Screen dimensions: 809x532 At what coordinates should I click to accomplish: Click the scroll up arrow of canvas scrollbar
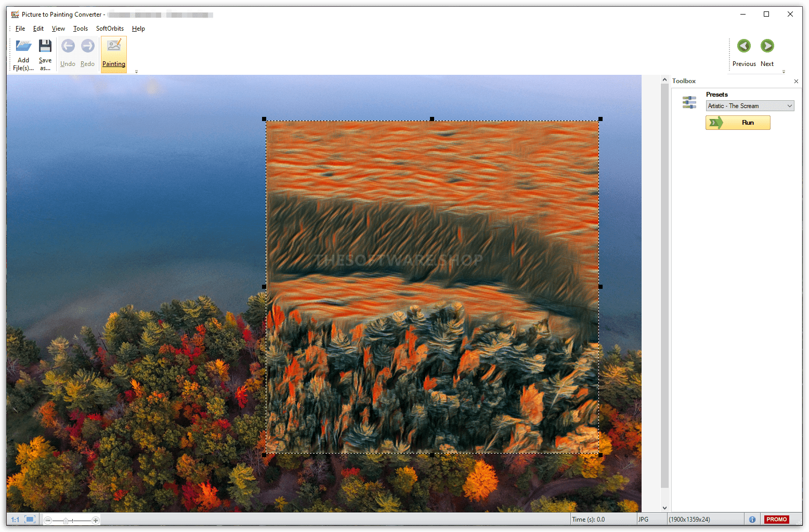664,79
